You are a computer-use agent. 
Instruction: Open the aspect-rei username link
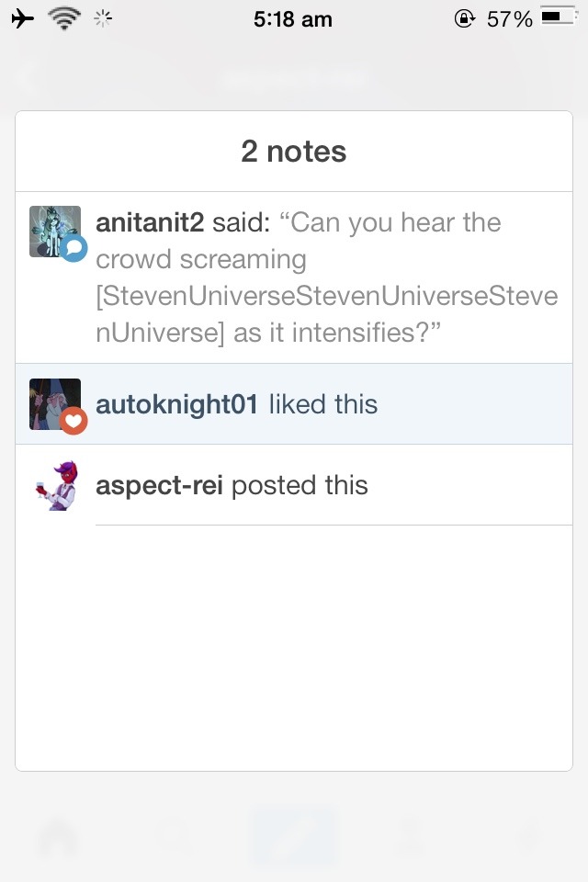[159, 485]
